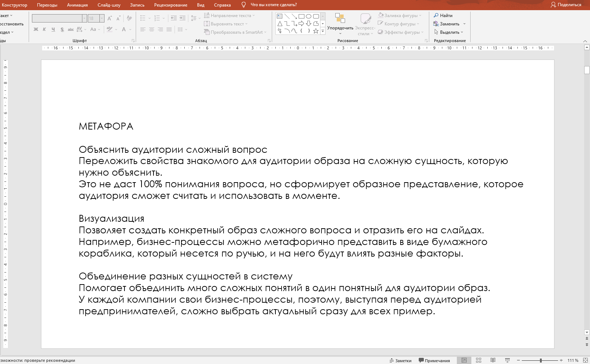The width and height of the screenshot is (590, 364).
Task: Activate normal view button in status bar
Action: pos(464,360)
